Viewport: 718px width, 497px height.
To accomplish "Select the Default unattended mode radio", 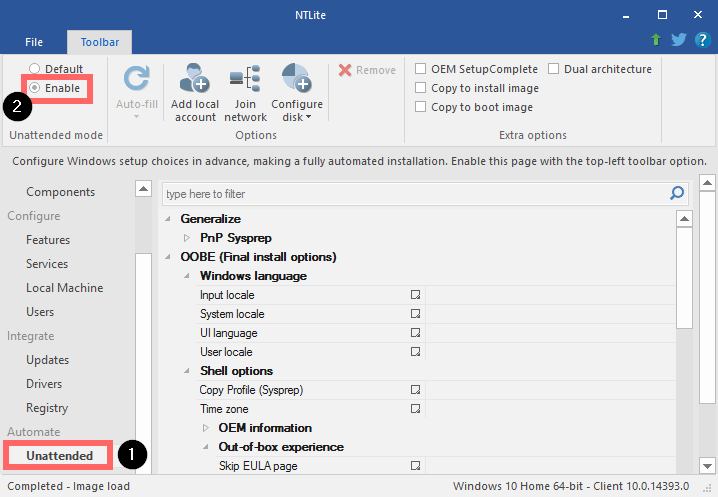I will (34, 69).
